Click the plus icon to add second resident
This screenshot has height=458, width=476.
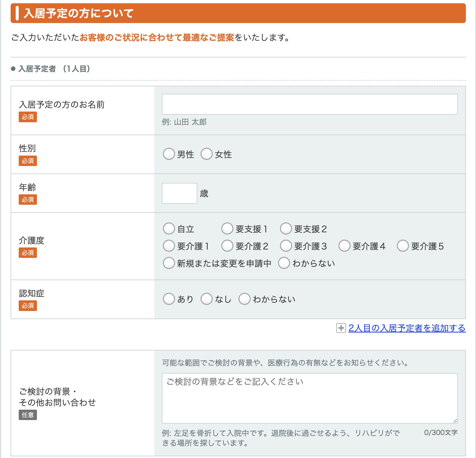tap(341, 328)
